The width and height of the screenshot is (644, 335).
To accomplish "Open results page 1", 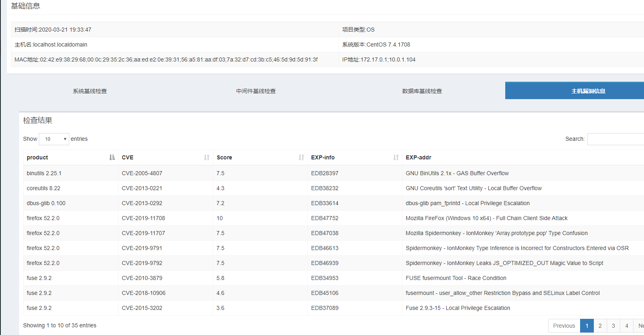I will click(587, 326).
